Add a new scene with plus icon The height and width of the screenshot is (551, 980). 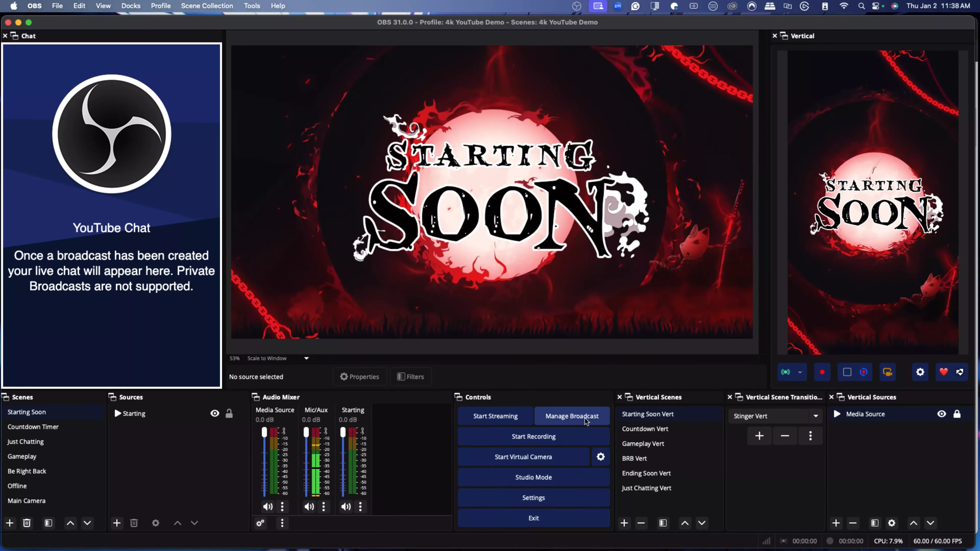pos(10,523)
